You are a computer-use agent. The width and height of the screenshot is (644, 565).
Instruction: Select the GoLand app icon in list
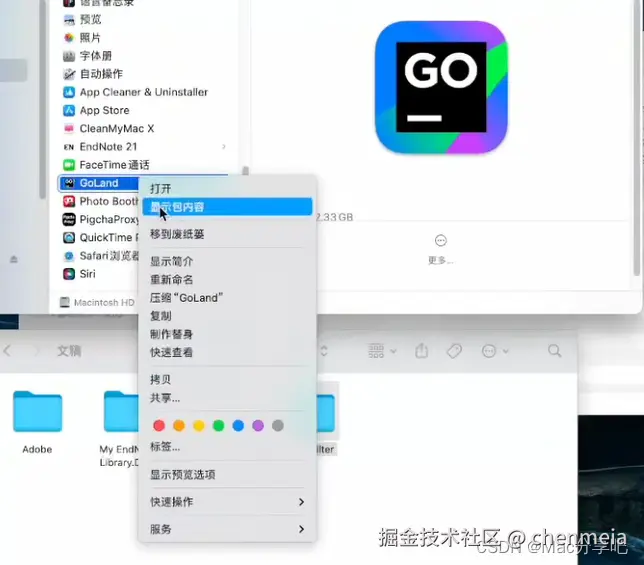tap(69, 183)
